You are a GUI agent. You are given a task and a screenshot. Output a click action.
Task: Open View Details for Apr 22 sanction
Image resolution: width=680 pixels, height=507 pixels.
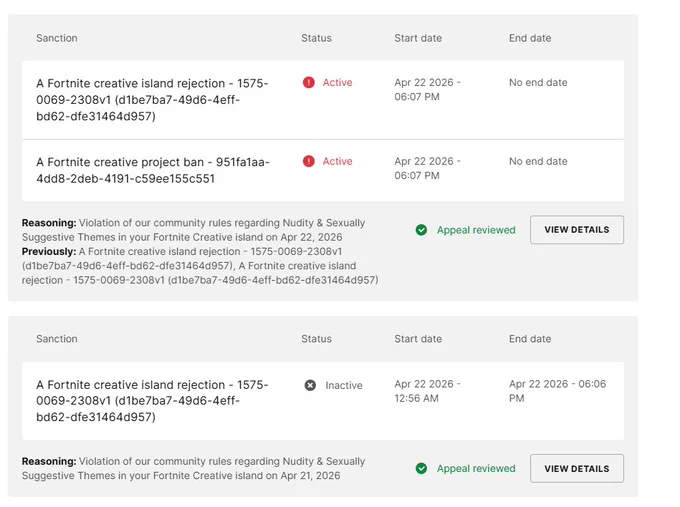(577, 230)
